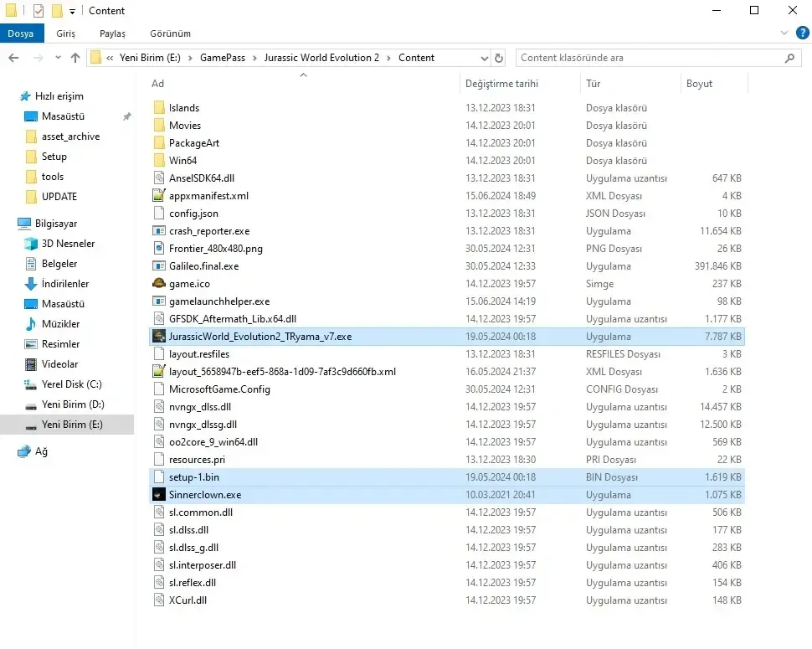Click the Content klasöründe ara search field
The width and height of the screenshot is (812, 649).
point(649,58)
